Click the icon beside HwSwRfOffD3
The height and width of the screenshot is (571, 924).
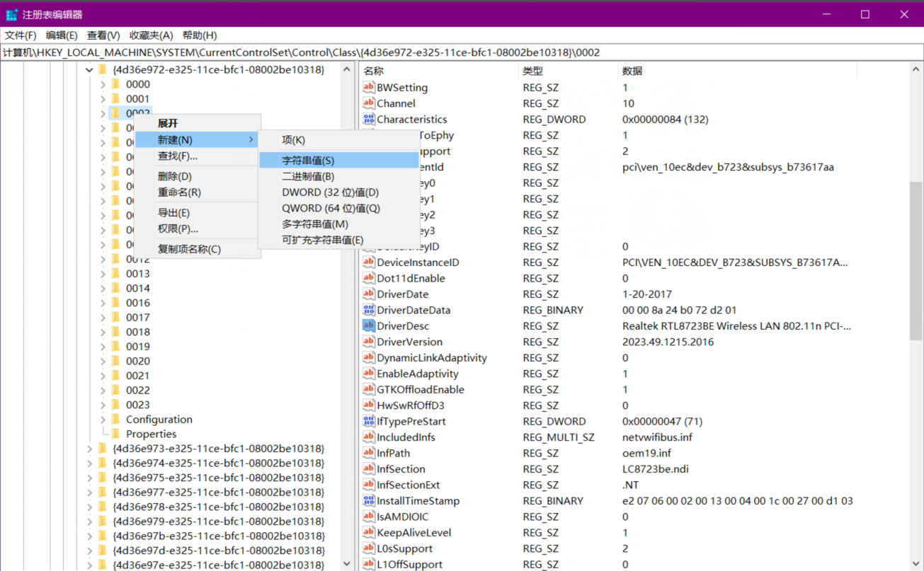point(368,405)
